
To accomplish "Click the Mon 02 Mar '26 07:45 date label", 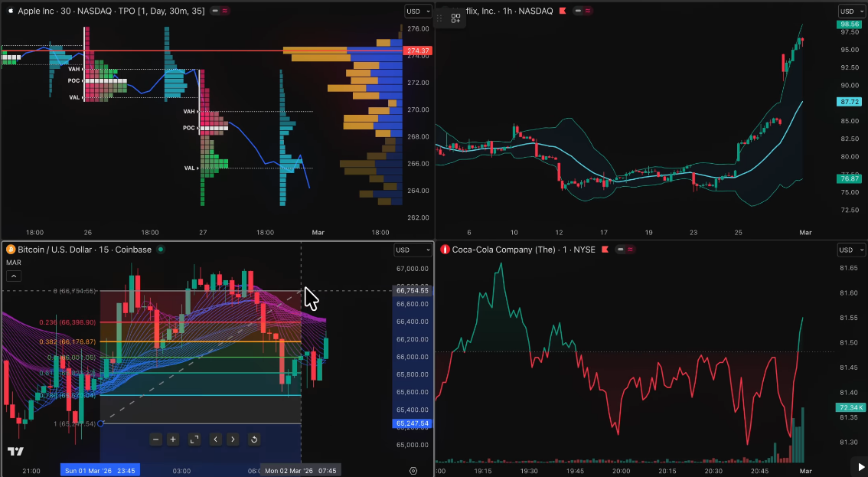I will [301, 470].
